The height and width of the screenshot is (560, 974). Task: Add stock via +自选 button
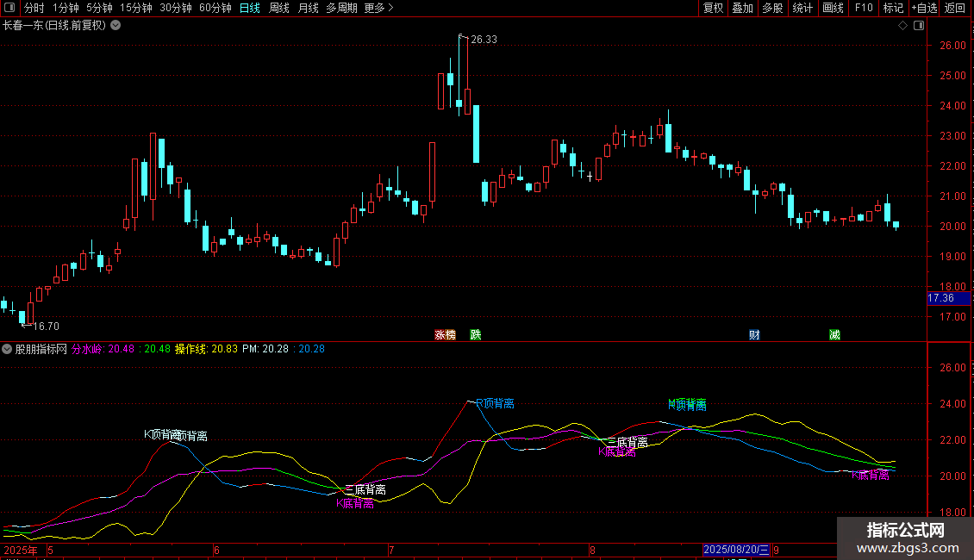click(924, 8)
